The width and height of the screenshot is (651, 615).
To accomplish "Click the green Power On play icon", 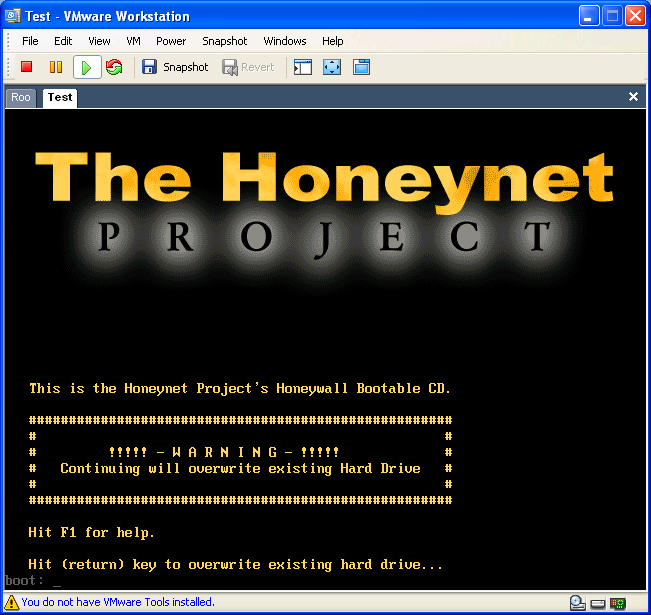I will pos(87,67).
